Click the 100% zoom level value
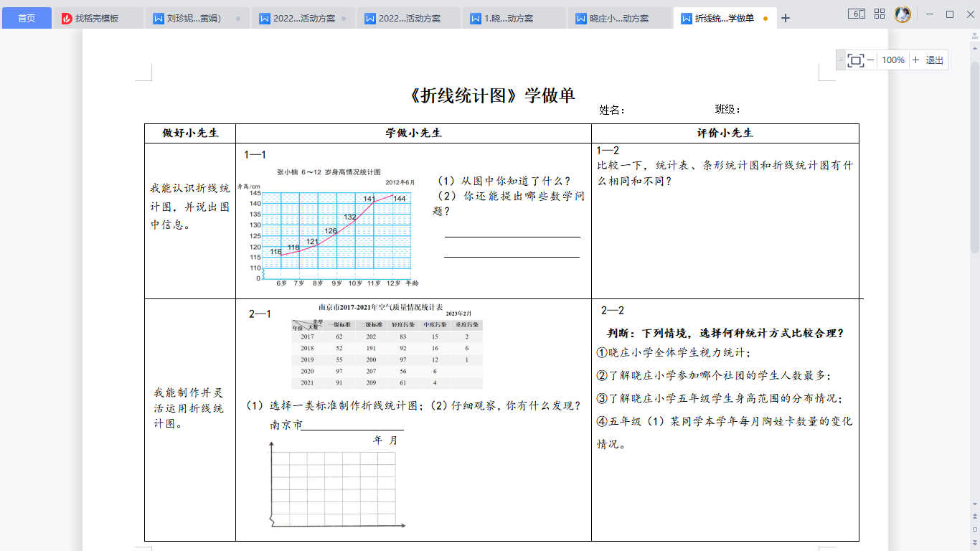This screenshot has width=980, height=551. (x=893, y=60)
